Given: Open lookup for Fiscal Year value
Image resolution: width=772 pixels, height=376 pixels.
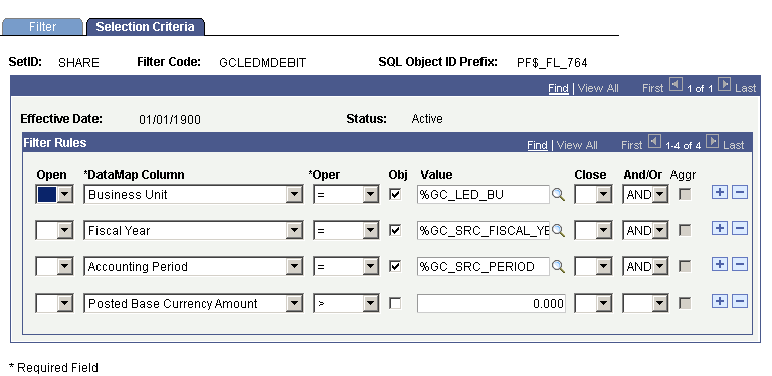Looking at the screenshot, I should tap(558, 230).
